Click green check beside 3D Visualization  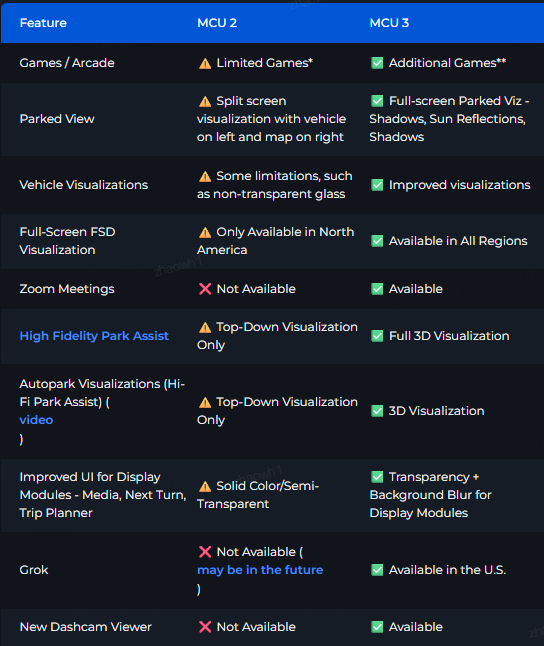tap(377, 411)
